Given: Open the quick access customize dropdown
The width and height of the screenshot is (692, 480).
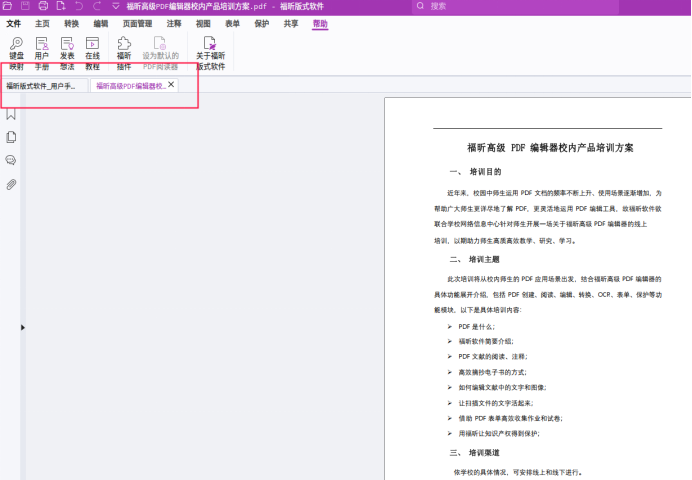Looking at the screenshot, I should point(116,6).
